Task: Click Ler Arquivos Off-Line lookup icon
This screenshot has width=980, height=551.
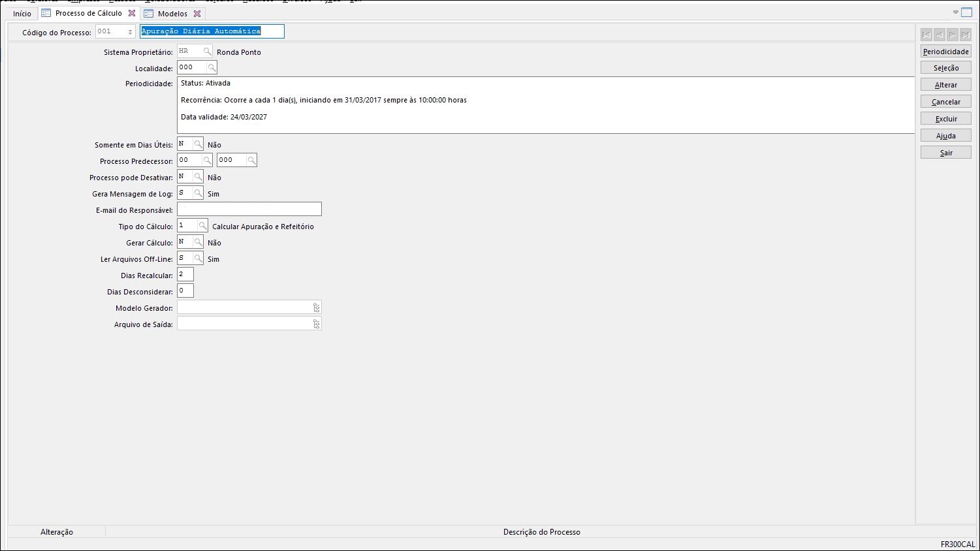Action: (x=198, y=259)
